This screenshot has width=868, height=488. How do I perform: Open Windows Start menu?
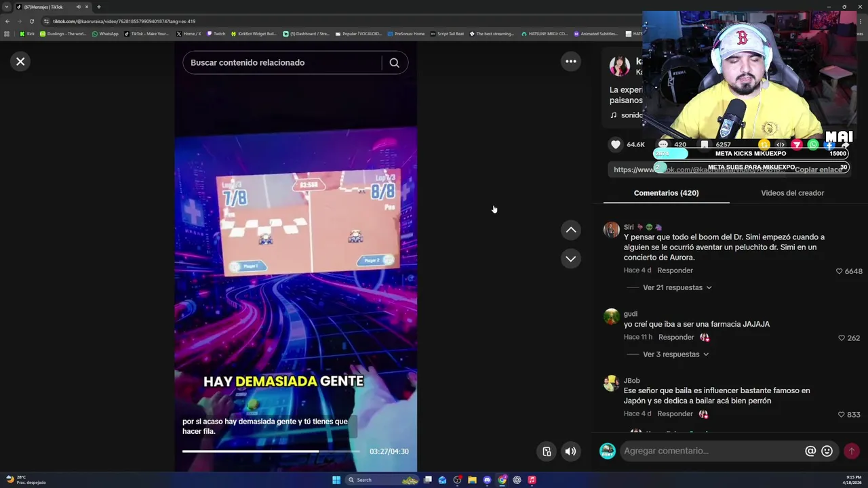click(336, 480)
